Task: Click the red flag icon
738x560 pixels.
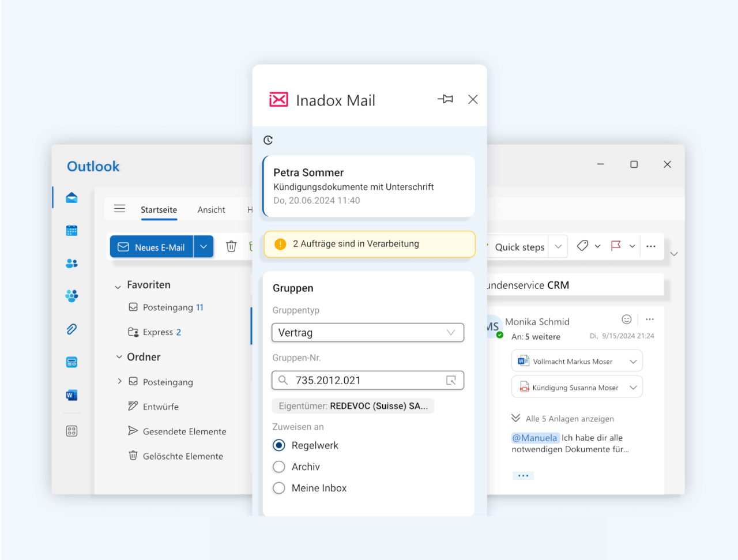Action: (x=616, y=246)
